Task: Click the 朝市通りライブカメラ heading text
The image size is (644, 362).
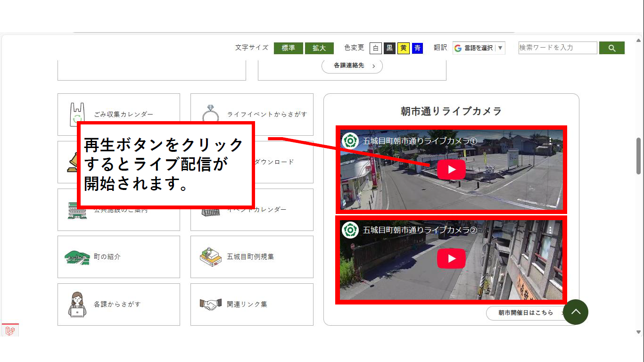Action: point(451,111)
